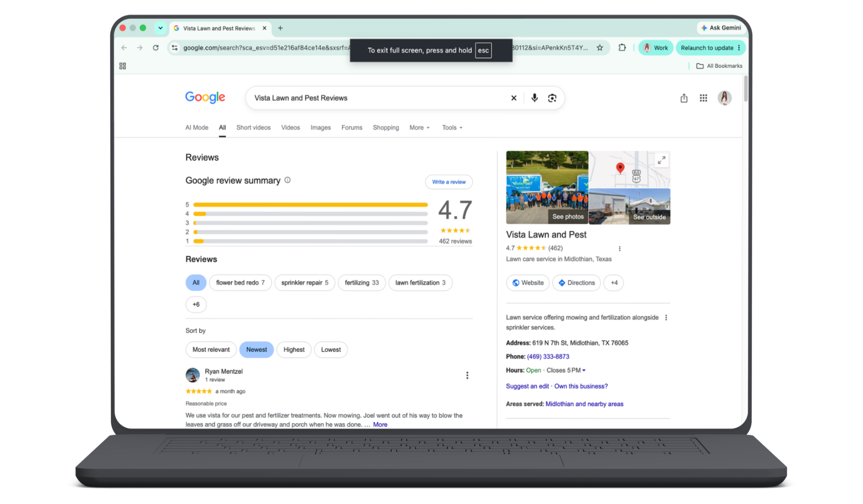This screenshot has height=504, width=863.
Task: Open the Images tab
Action: pos(320,128)
